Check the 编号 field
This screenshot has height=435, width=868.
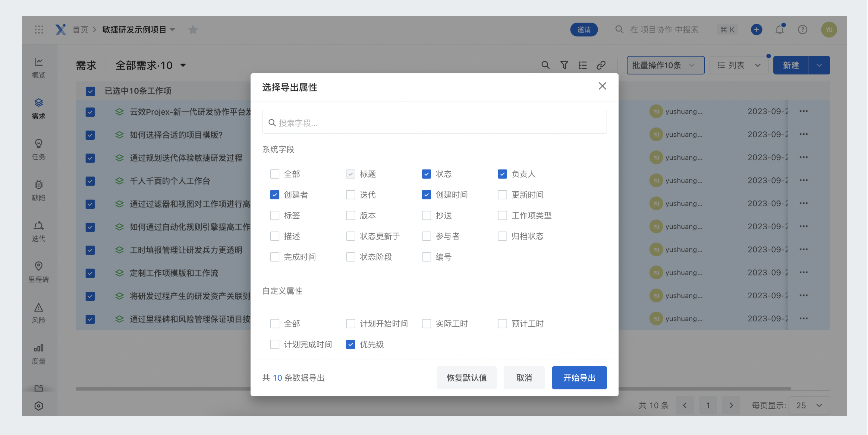[x=426, y=257]
